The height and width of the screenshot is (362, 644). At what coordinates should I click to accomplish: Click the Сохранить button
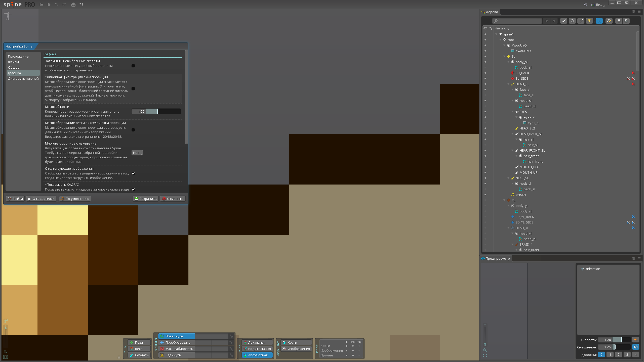pos(145,199)
